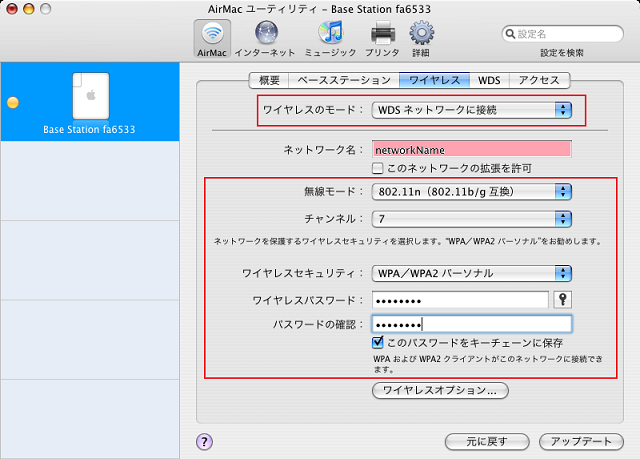Uncheck このパスワードをキーチェーンに保存 checkbox

[378, 342]
